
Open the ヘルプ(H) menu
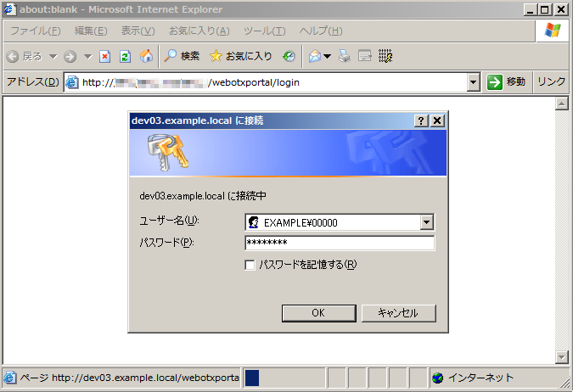[x=321, y=31]
